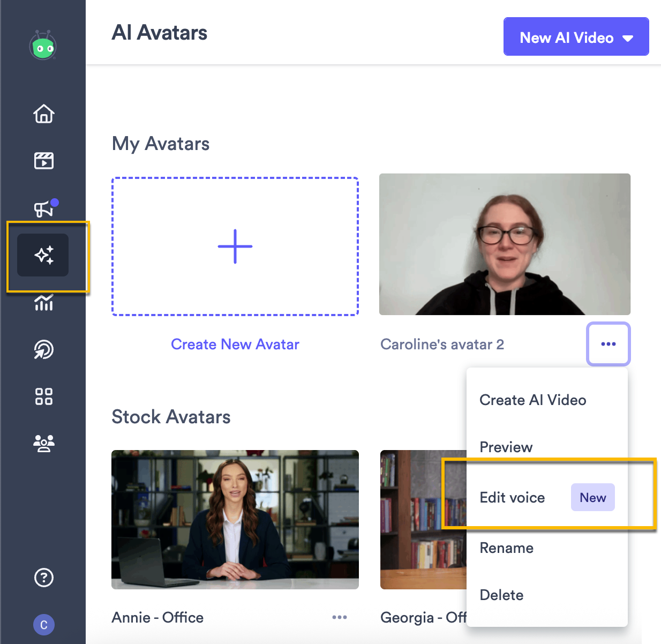Select Delete from the context menu
This screenshot has height=644, width=661.
(x=501, y=595)
